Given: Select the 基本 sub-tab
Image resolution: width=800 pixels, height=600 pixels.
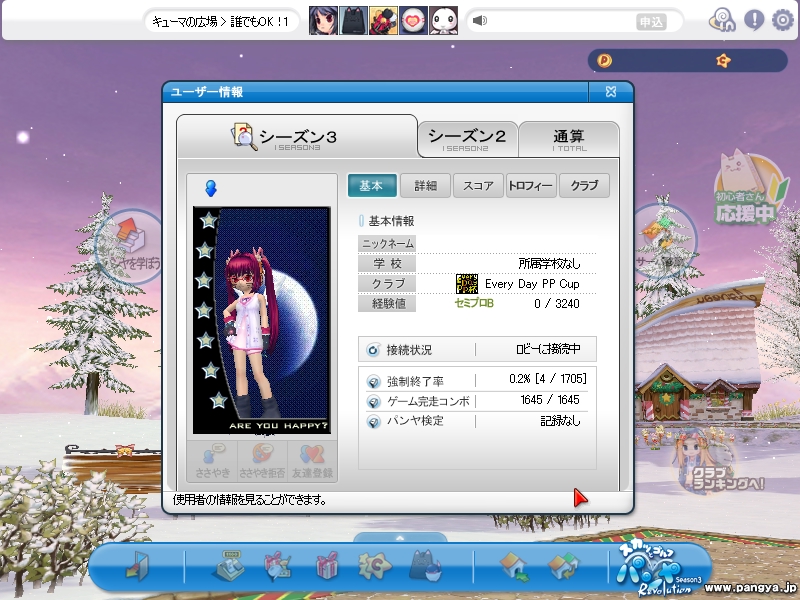Looking at the screenshot, I should coord(372,186).
